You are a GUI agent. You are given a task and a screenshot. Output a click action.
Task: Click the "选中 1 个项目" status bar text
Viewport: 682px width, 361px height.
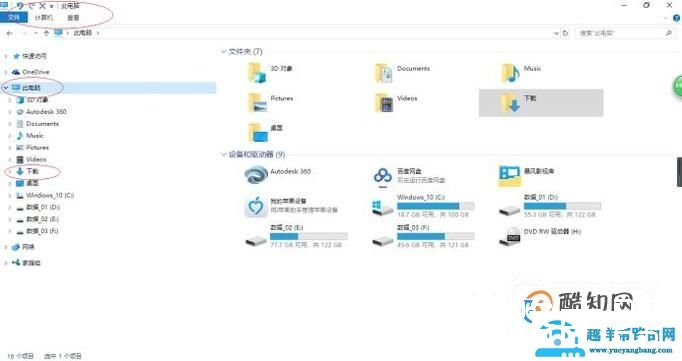click(63, 356)
